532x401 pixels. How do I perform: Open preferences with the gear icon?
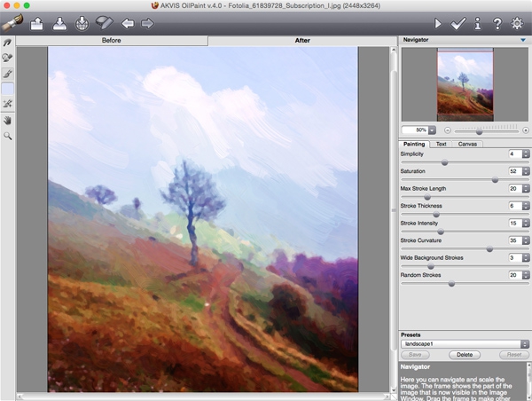coord(517,23)
